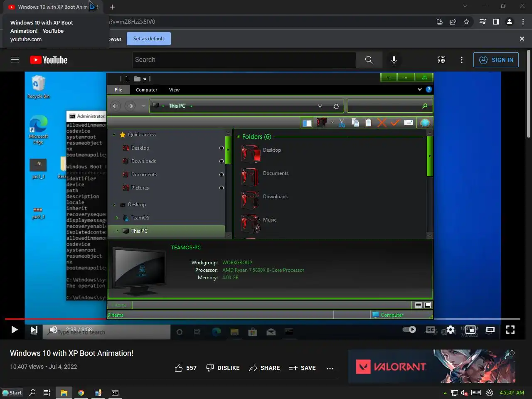The image size is (532, 399).
Task: Expand the Explorer ribbon chevron in video
Action: [x=420, y=89]
